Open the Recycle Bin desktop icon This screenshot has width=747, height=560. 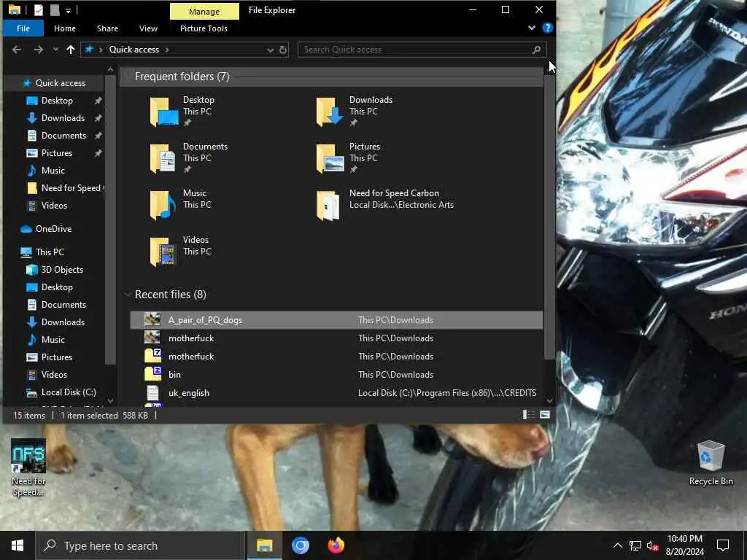pos(711,463)
